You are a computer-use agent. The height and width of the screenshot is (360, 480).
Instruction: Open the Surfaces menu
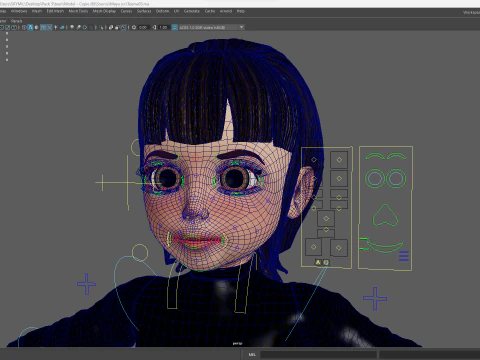click(x=144, y=11)
